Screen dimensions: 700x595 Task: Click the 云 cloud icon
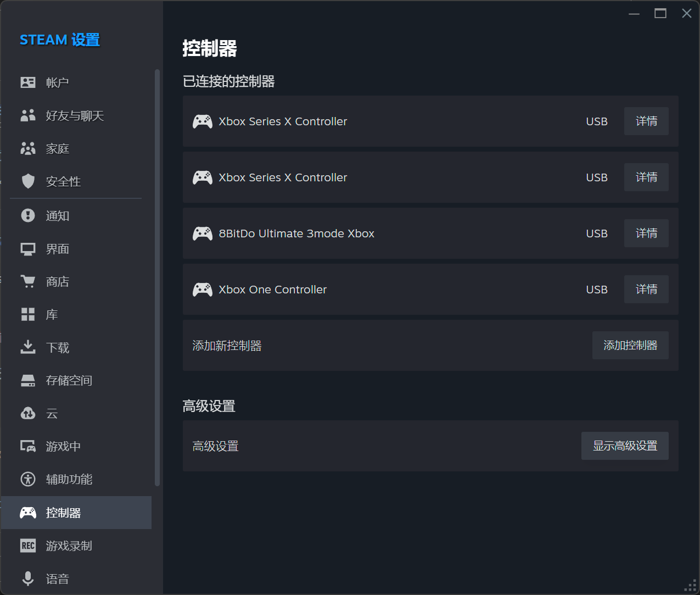[x=28, y=413]
